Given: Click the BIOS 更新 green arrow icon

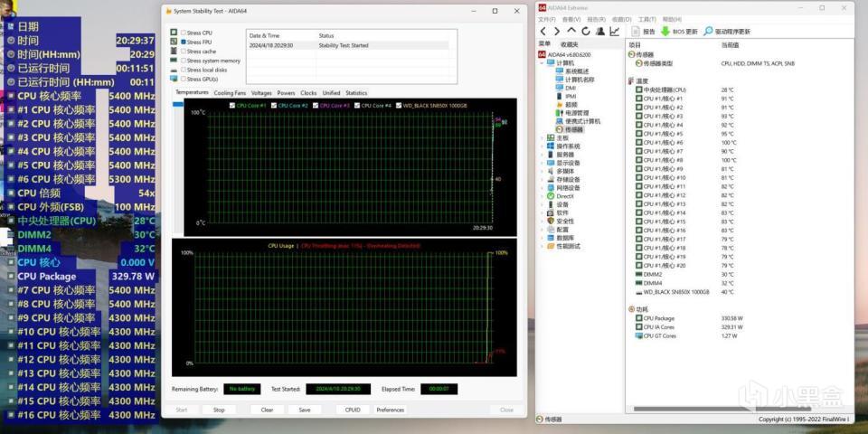Looking at the screenshot, I should click(665, 32).
